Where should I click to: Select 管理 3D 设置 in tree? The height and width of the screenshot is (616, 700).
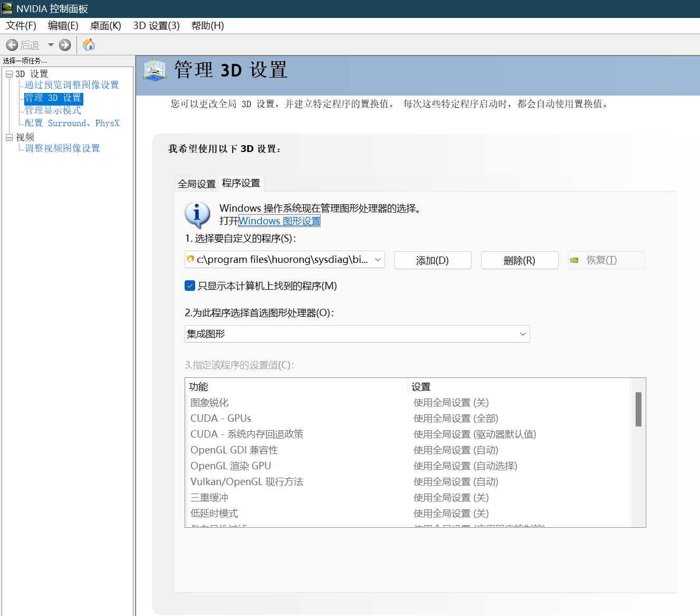click(x=53, y=98)
